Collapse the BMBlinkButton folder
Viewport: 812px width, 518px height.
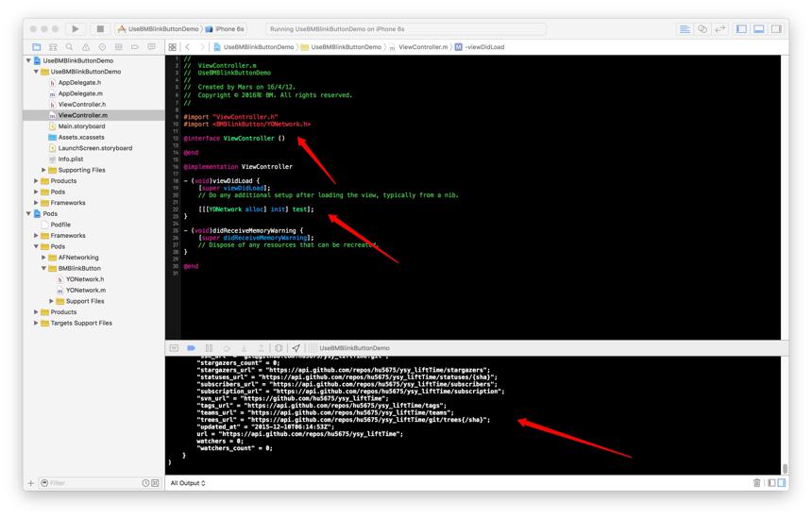44,268
